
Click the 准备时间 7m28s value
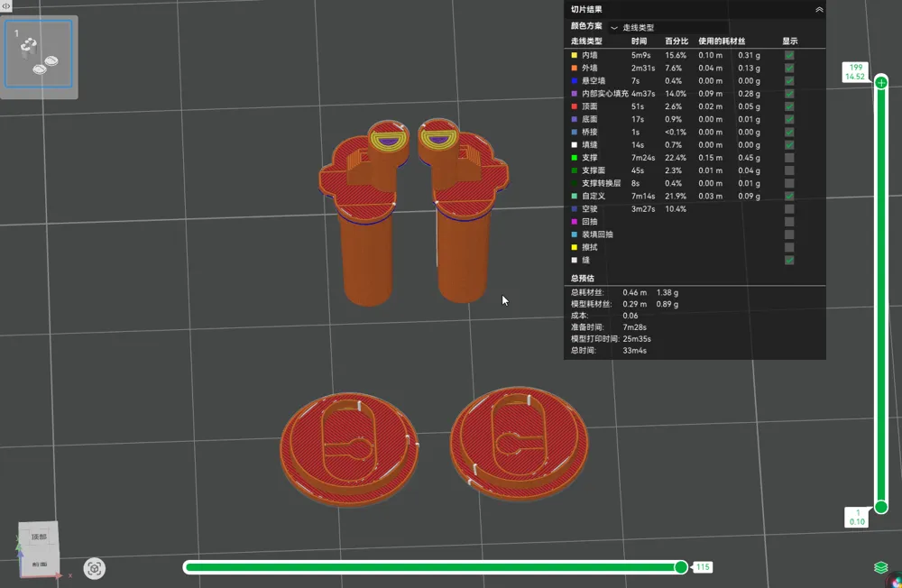(634, 326)
